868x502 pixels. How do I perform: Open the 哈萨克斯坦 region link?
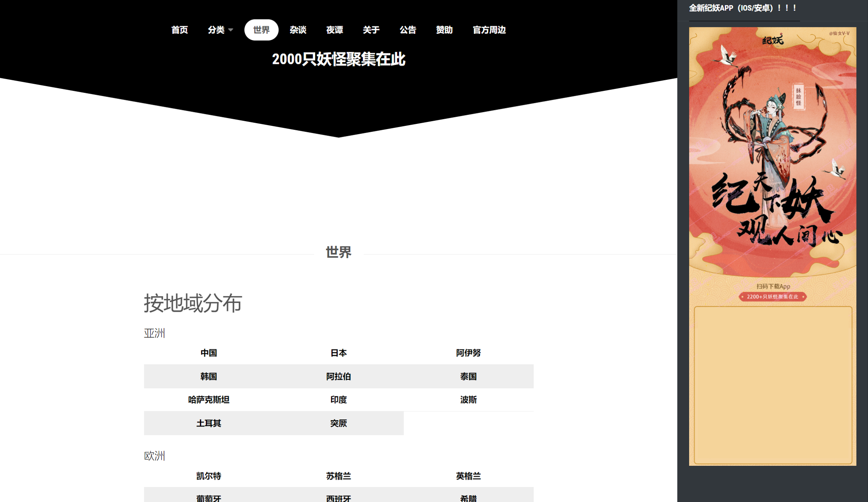(x=209, y=400)
